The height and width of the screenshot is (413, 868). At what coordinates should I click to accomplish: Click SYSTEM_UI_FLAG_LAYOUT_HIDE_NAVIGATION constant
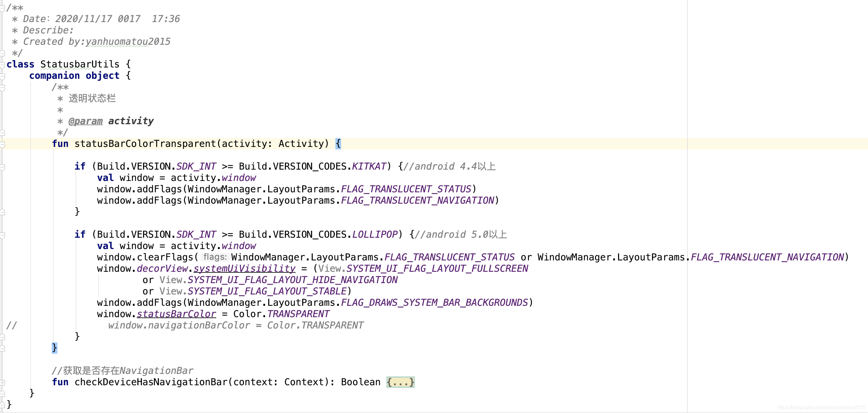[x=292, y=280]
